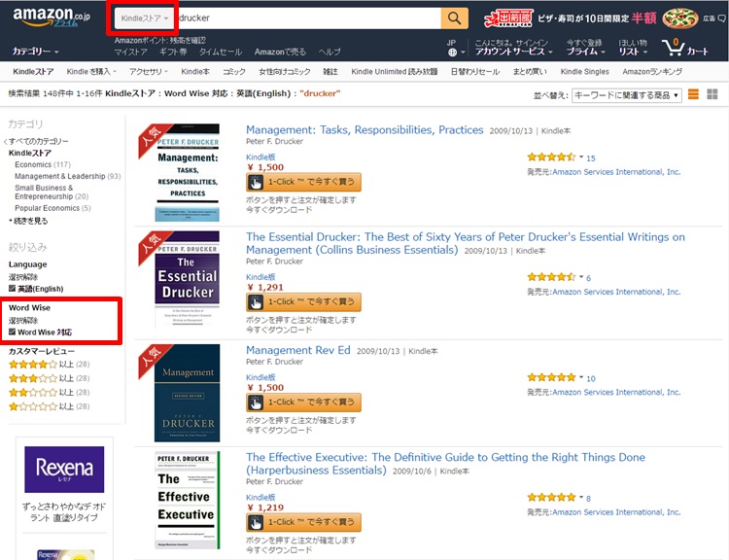The image size is (729, 560).
Task: Open Management: Tasks book cover thumbnail
Action: pos(188,172)
